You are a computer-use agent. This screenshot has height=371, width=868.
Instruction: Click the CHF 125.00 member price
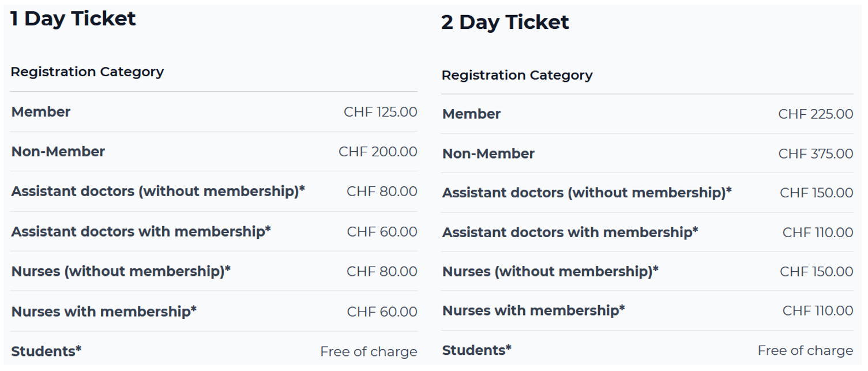pos(380,112)
